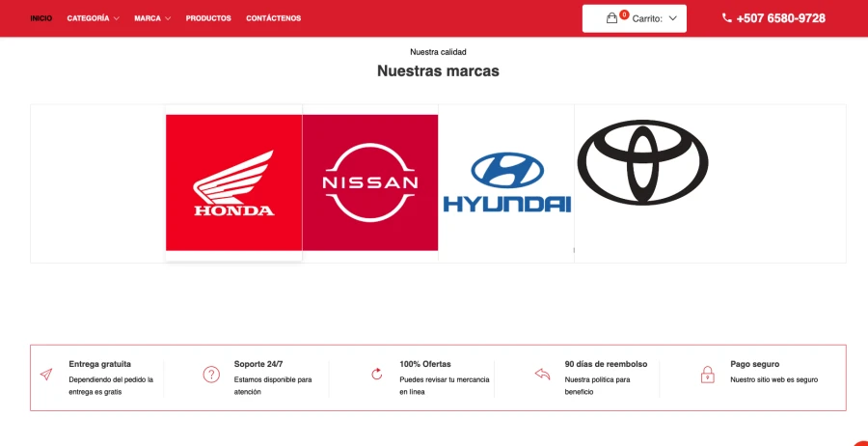Click the padlock secure payment icon
The height and width of the screenshot is (446, 868).
708,375
